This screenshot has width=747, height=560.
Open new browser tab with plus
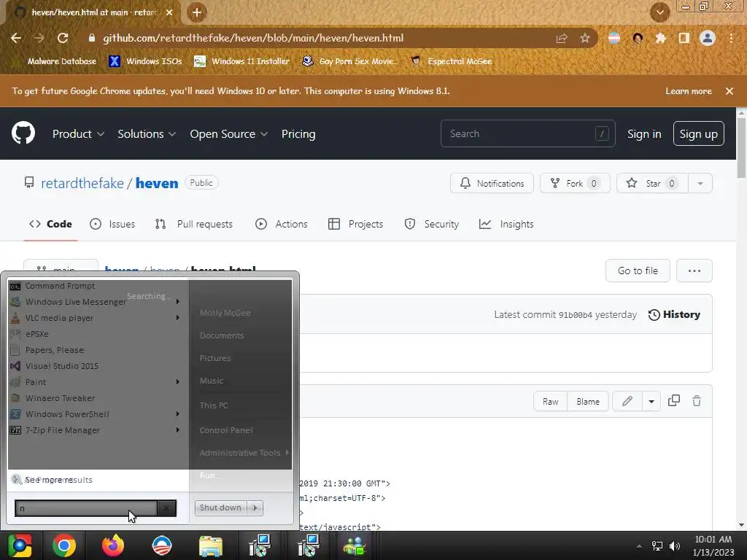click(x=197, y=12)
